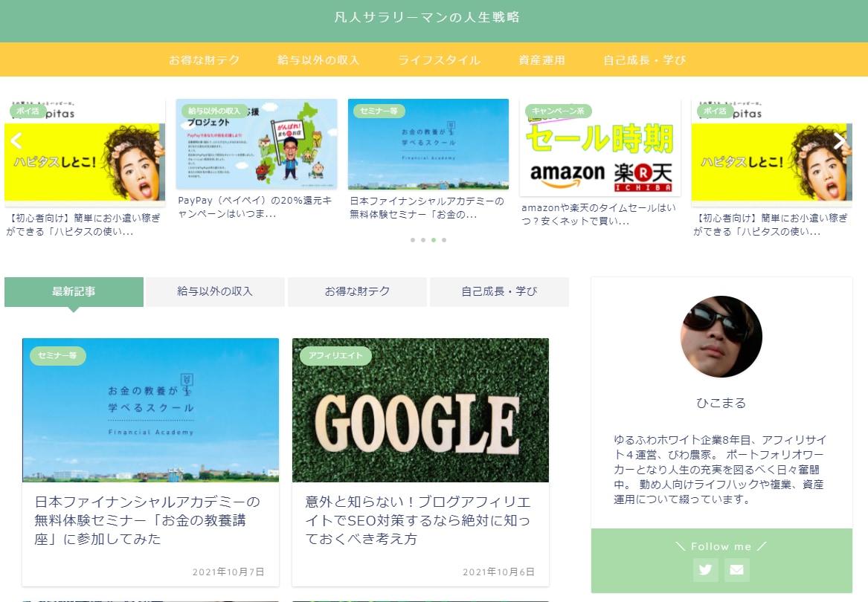This screenshot has height=602, width=868.
Task: Click the date 2021年10月6日
Action: click(499, 572)
